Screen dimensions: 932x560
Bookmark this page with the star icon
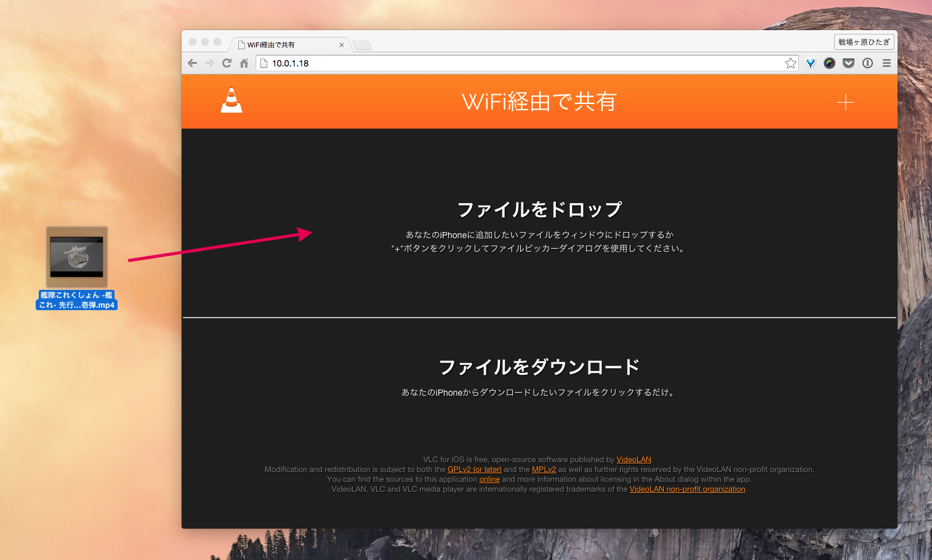(x=790, y=63)
